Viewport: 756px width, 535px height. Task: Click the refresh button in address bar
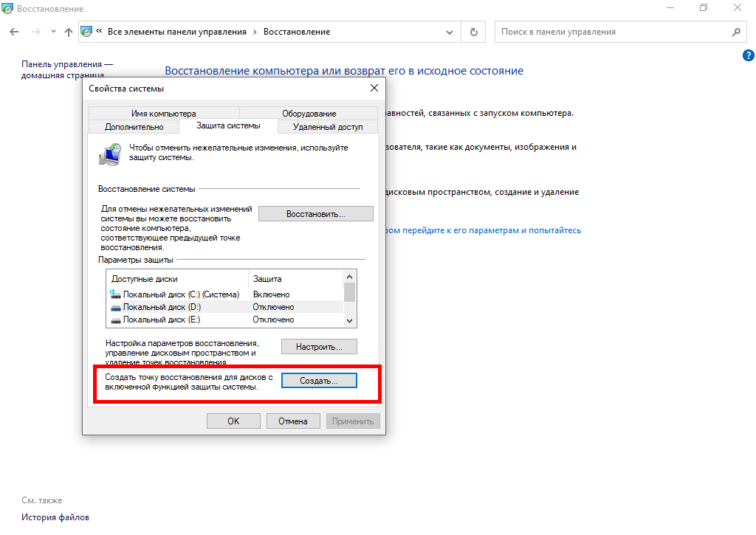(x=473, y=32)
